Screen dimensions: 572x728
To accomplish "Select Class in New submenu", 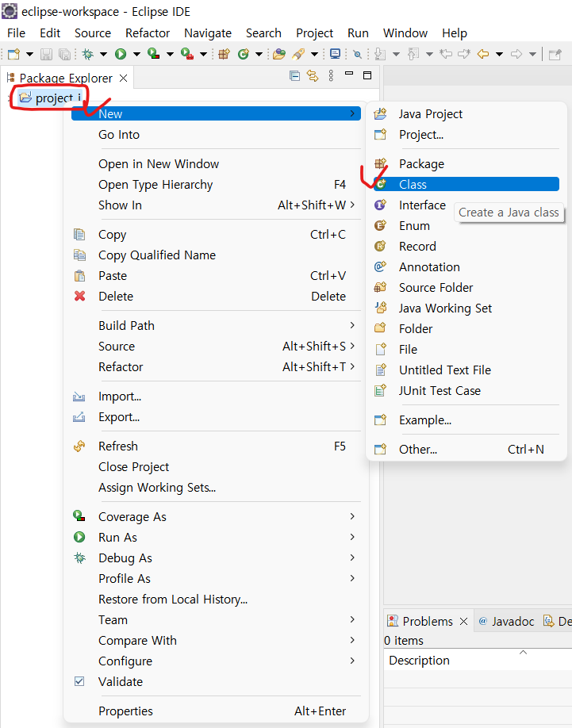I will (466, 184).
